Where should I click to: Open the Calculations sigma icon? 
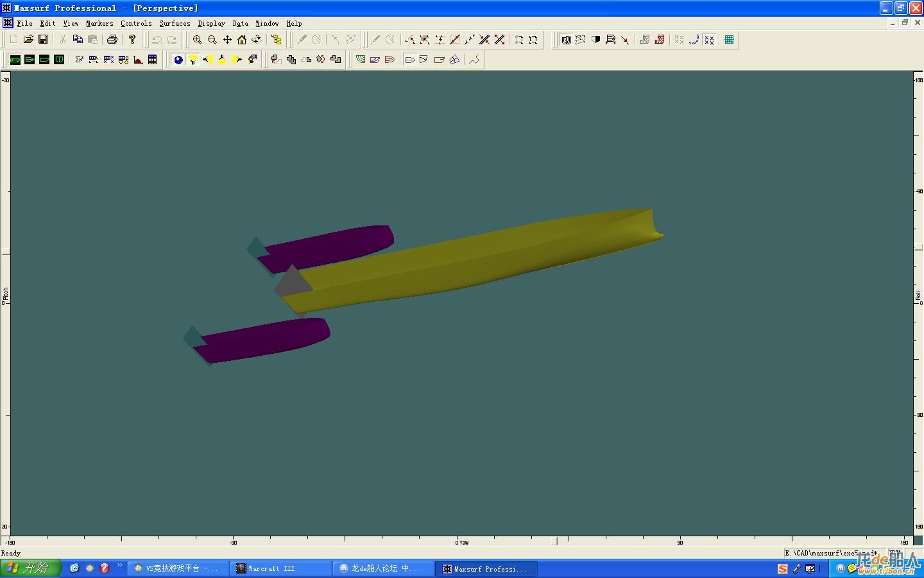pos(79,59)
